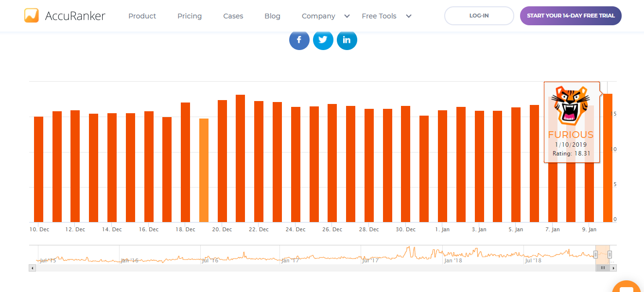The height and width of the screenshot is (292, 644).
Task: Open the Blog section
Action: point(272,16)
